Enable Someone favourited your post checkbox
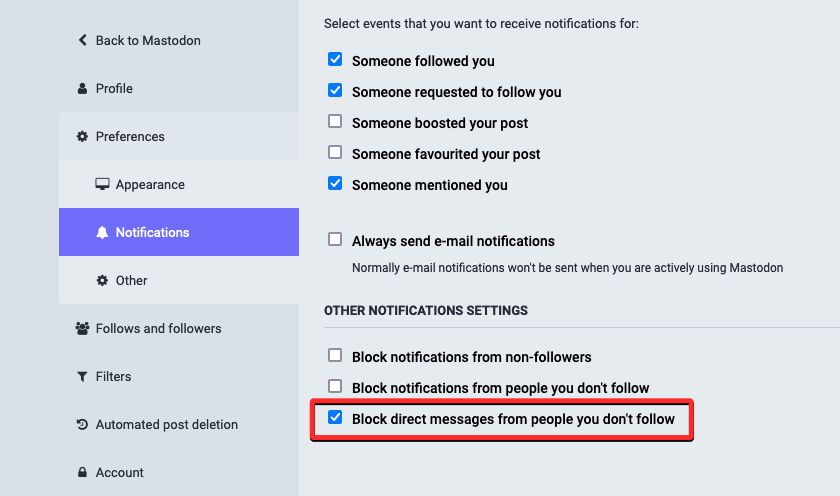 click(335, 153)
